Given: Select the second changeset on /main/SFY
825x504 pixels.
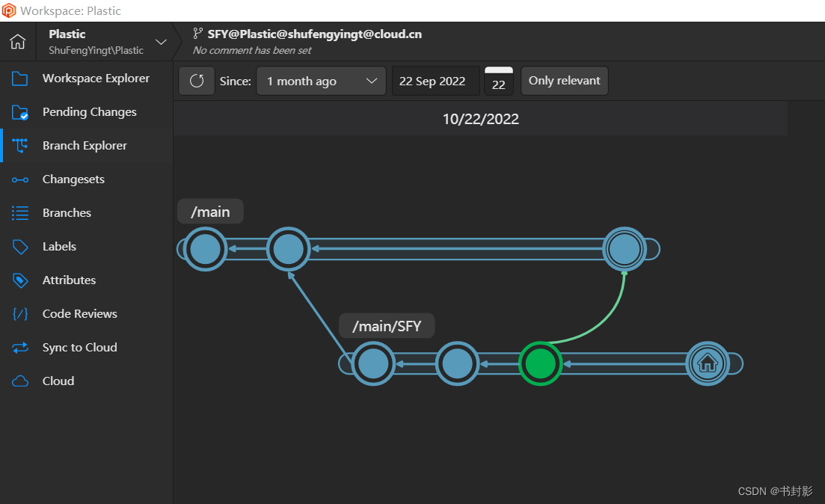Looking at the screenshot, I should 457,363.
